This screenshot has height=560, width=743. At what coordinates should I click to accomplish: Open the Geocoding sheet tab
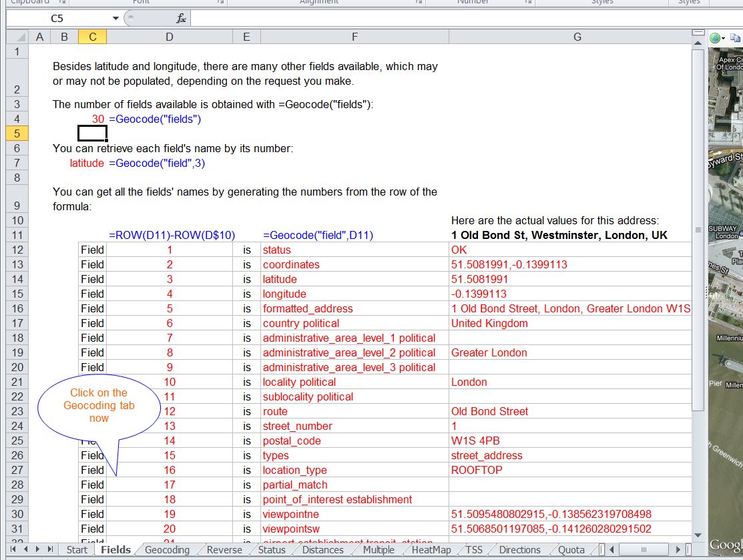click(x=167, y=550)
